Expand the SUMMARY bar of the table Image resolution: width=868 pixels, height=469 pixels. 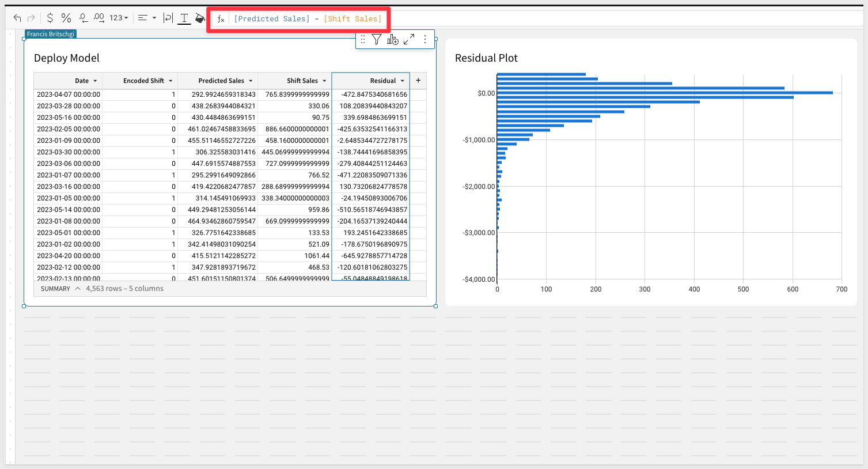tap(77, 289)
